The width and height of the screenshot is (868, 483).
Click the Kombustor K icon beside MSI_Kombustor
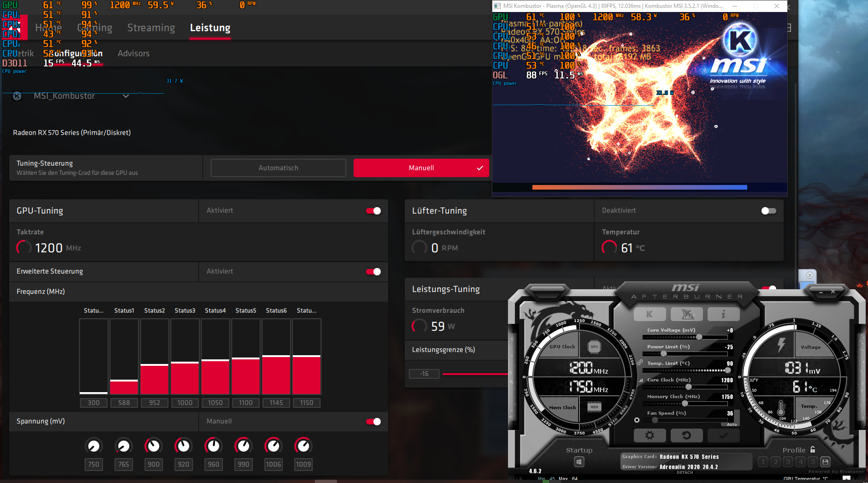17,96
